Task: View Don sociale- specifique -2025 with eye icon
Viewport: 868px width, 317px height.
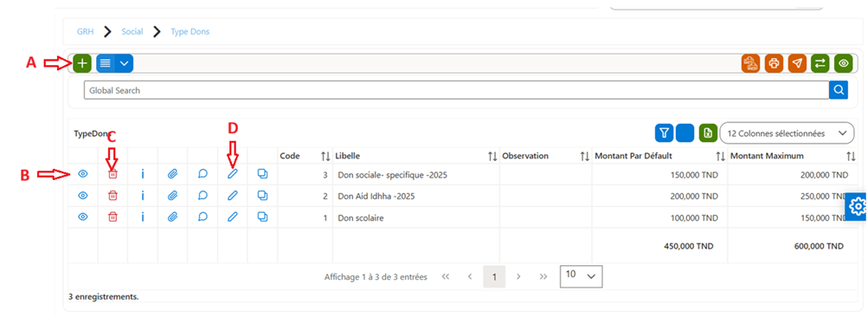Action: click(x=83, y=174)
